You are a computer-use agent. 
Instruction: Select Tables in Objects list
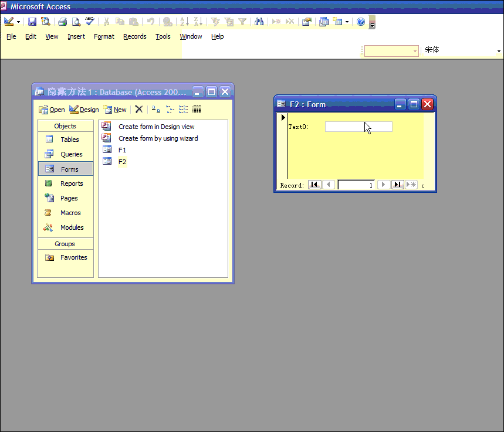[x=65, y=140]
